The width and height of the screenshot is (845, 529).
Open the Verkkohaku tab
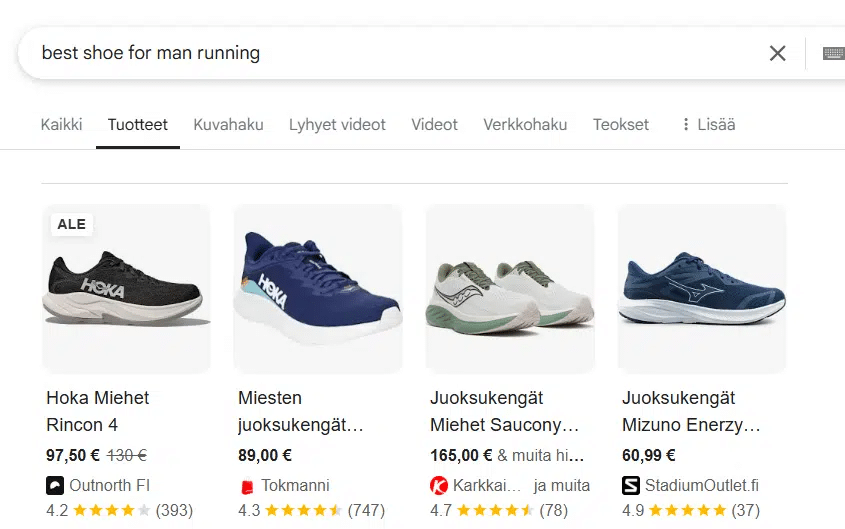pyautogui.click(x=525, y=125)
